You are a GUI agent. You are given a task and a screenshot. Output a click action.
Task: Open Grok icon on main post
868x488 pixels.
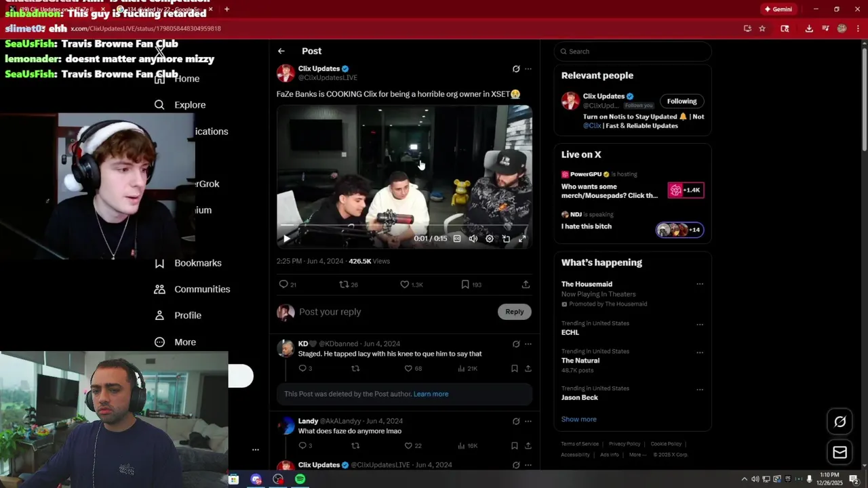[x=516, y=69]
